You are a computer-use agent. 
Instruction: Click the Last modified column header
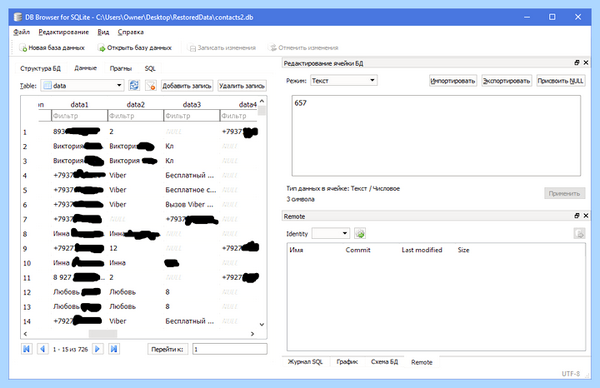[422, 250]
